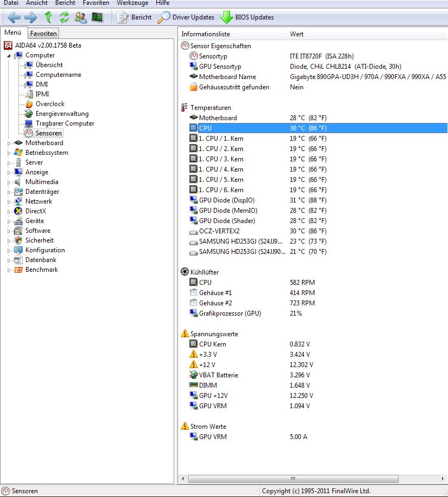The height and width of the screenshot is (497, 448).
Task: Select the Gehäuse #1 fan row
Action: (313, 293)
